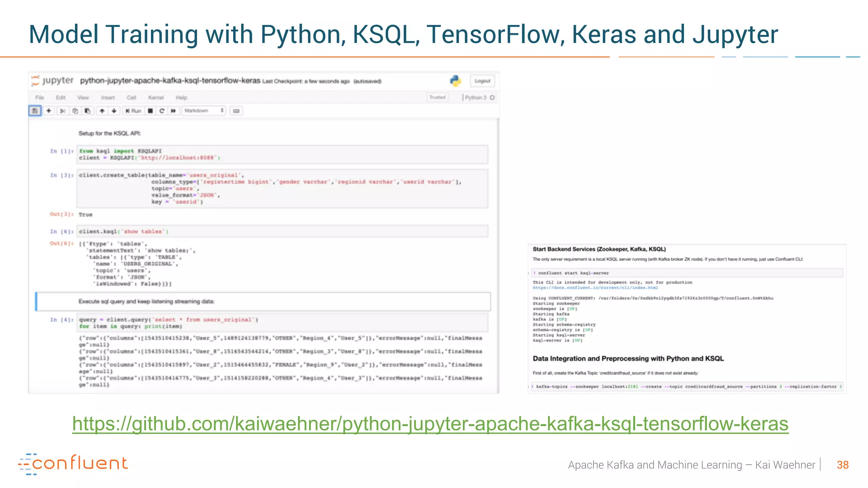Click the Logout button
Screen dimensions: 868x488
point(482,81)
